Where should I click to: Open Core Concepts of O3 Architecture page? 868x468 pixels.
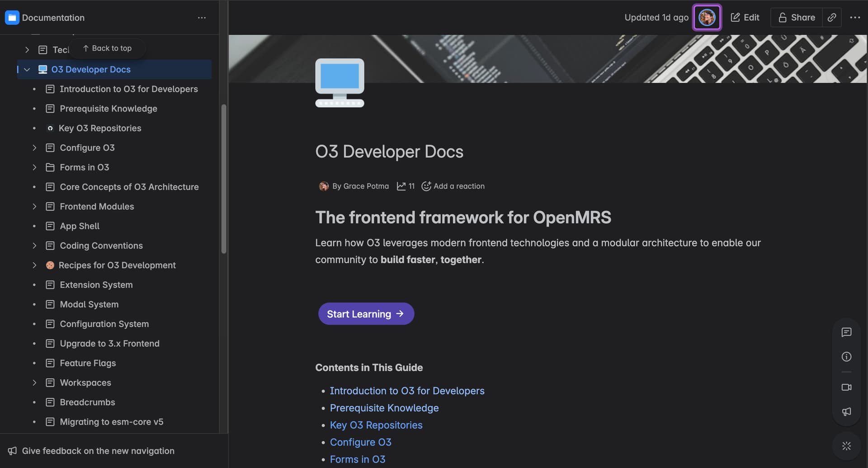pyautogui.click(x=129, y=187)
